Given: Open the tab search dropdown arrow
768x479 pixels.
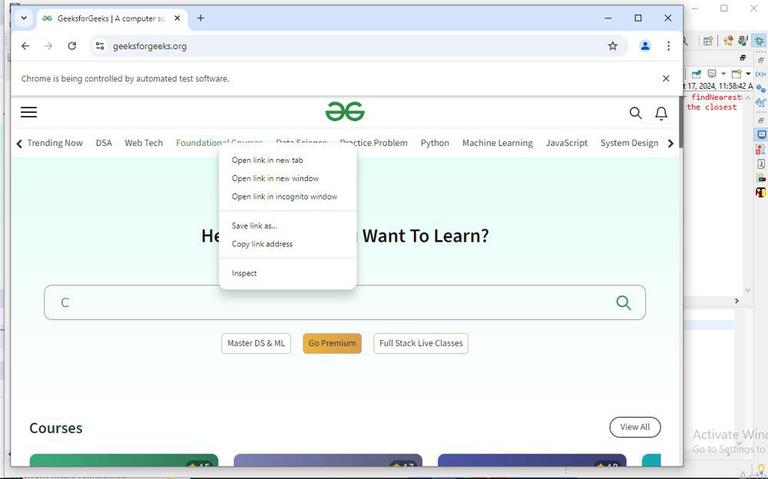Looking at the screenshot, I should point(24,18).
